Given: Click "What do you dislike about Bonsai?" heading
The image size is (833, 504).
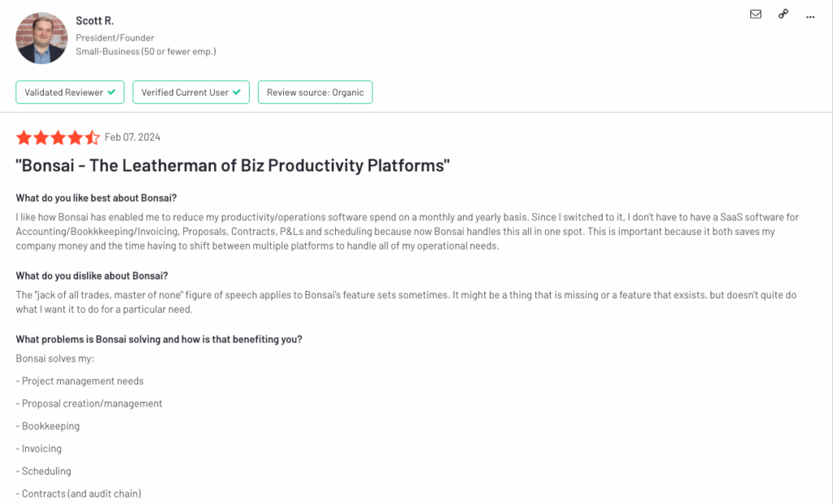Looking at the screenshot, I should click(x=92, y=276).
